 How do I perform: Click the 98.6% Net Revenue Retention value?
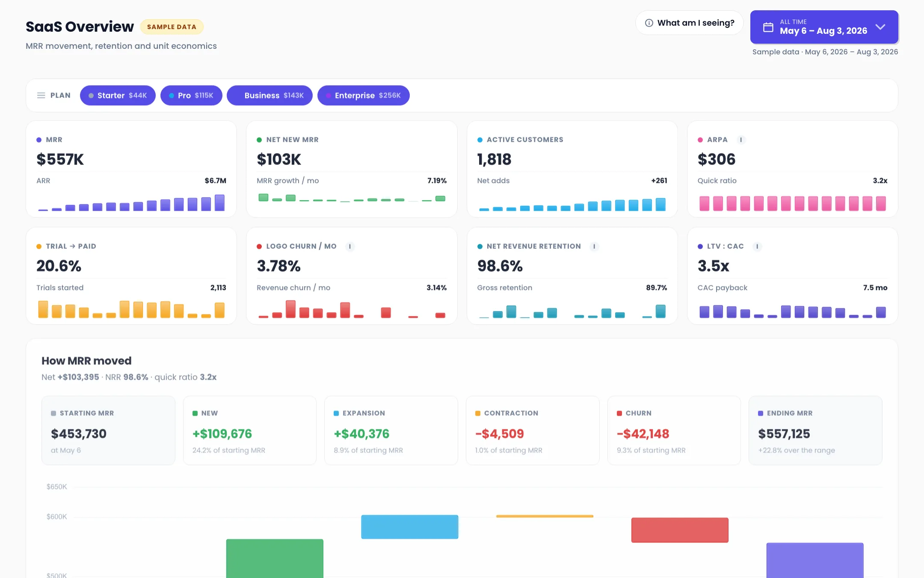point(500,266)
